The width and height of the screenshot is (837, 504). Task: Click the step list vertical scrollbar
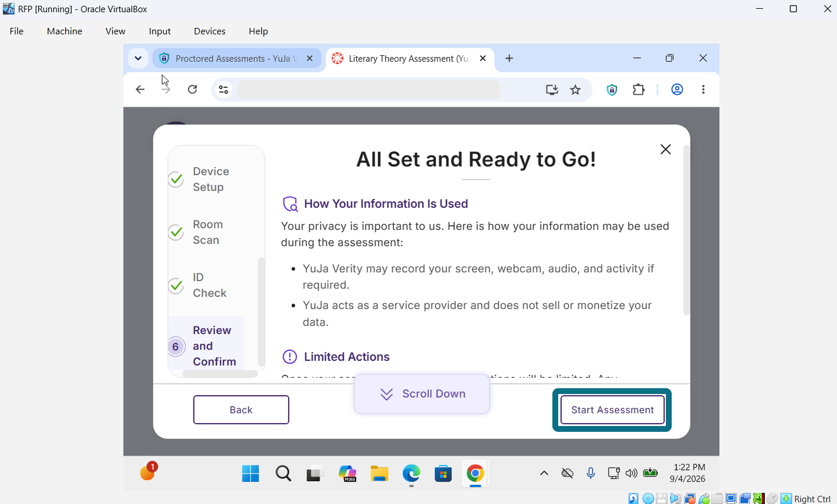pyautogui.click(x=261, y=311)
